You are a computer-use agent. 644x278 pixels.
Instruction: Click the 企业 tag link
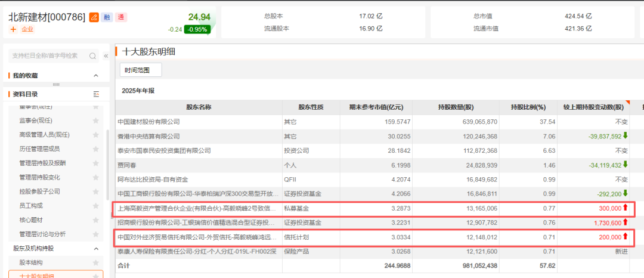tap(27, 29)
